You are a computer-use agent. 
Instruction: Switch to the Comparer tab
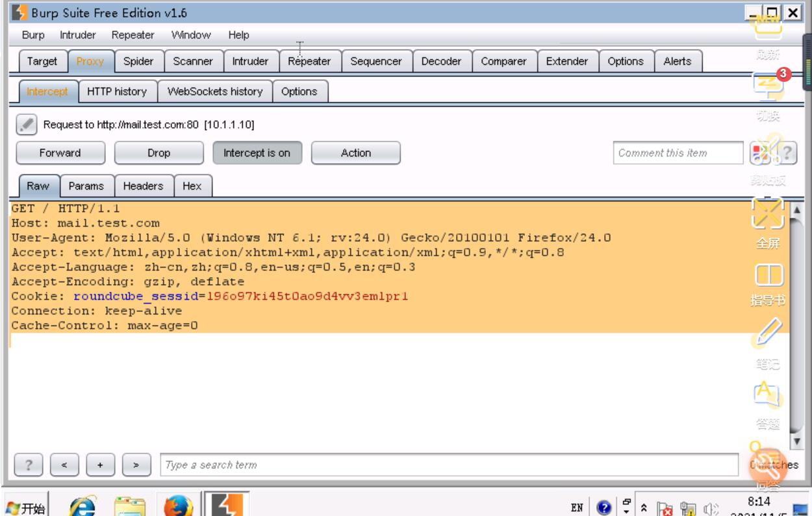[x=503, y=62]
